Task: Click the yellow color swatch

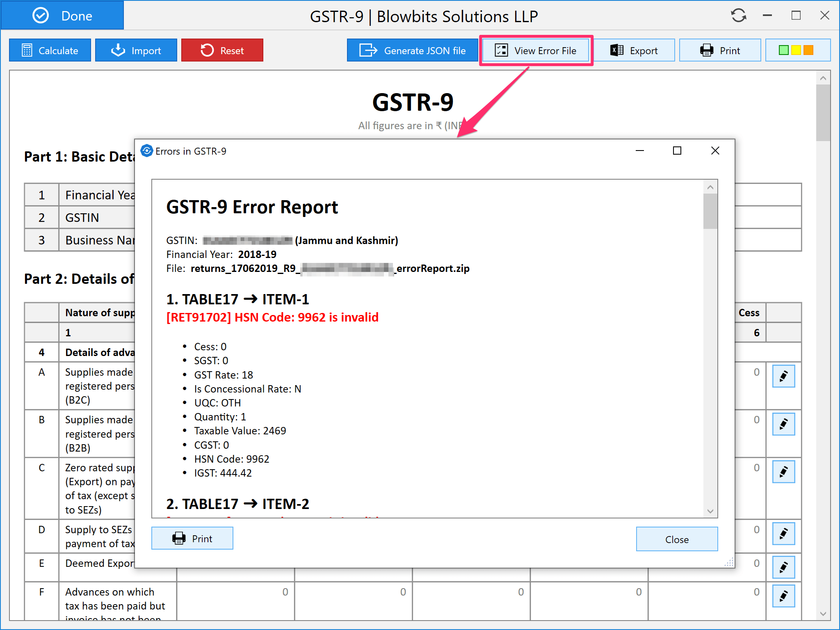Action: [x=796, y=50]
